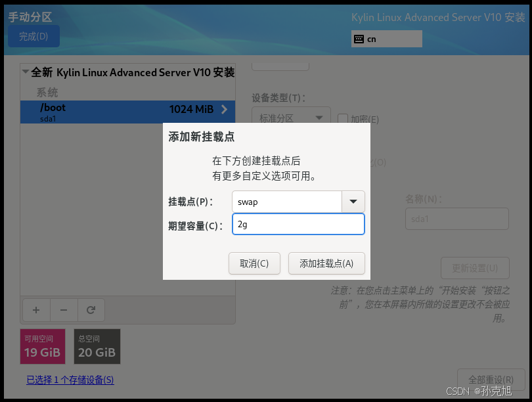This screenshot has height=402, width=532.
Task: Click 添加挂载点(A) add mount point button
Action: [326, 263]
